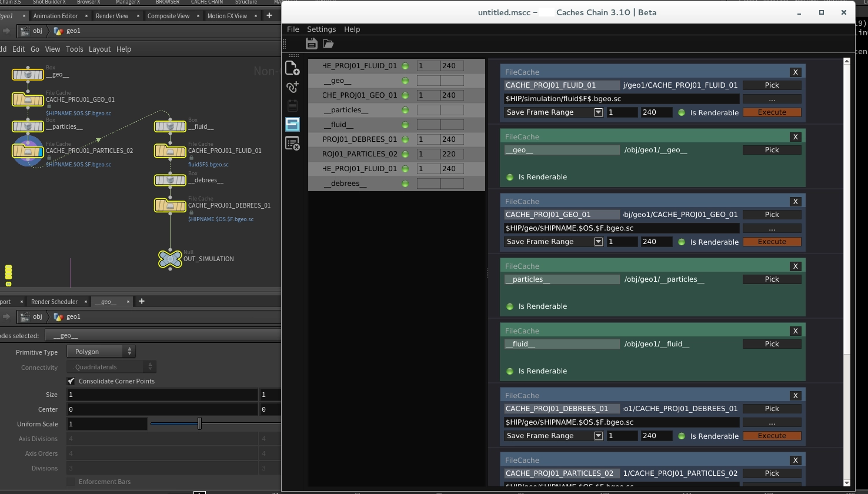The width and height of the screenshot is (868, 494).
Task: Uncheck Consolidate Corner Points checkbox
Action: pos(71,381)
